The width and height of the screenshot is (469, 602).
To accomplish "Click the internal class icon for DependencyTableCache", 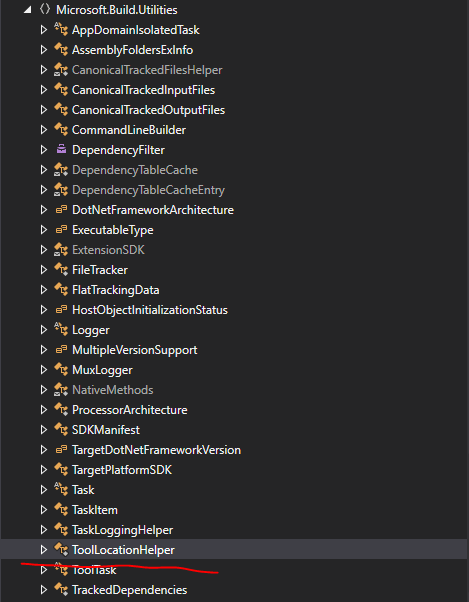I will (61, 169).
